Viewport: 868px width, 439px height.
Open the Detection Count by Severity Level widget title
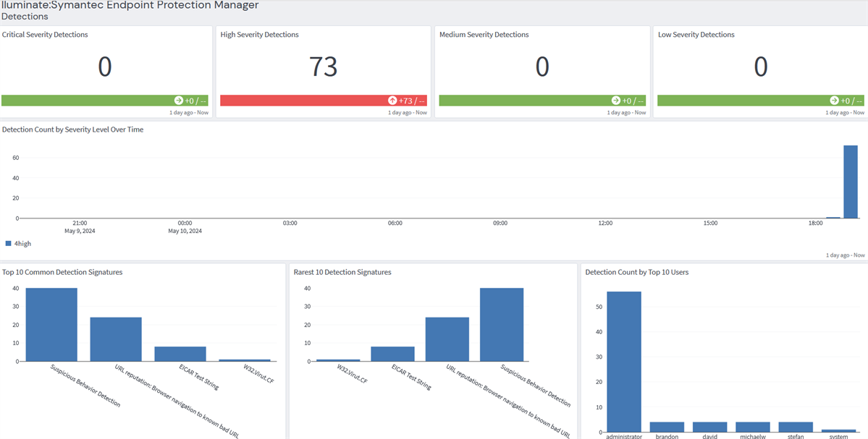[72, 129]
